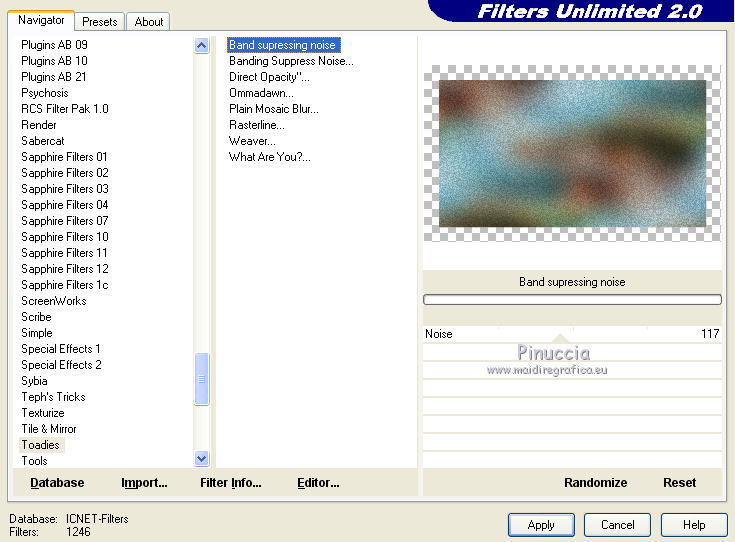Click the category list scrollbar thumb
Image resolution: width=735 pixels, height=542 pixels.
point(202,379)
